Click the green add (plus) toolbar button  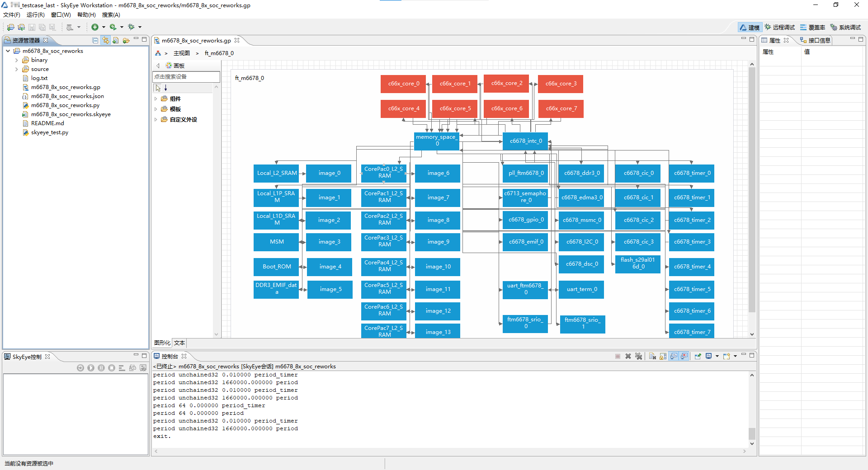coord(95,27)
